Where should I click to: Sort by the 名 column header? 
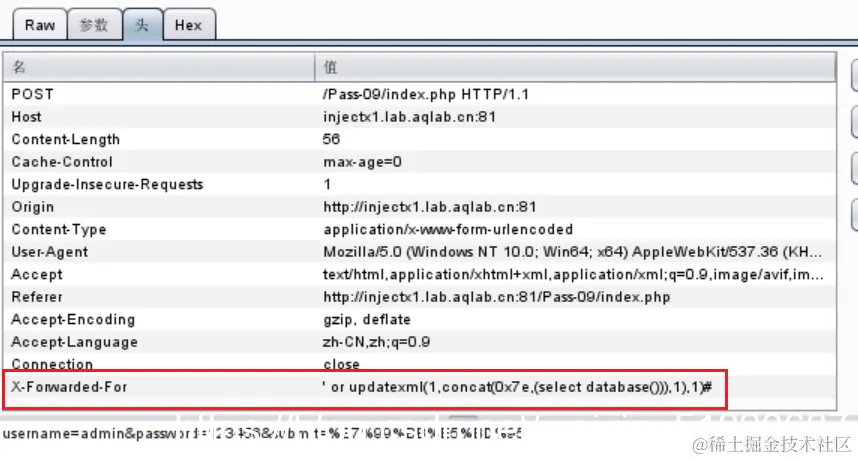tap(159, 67)
